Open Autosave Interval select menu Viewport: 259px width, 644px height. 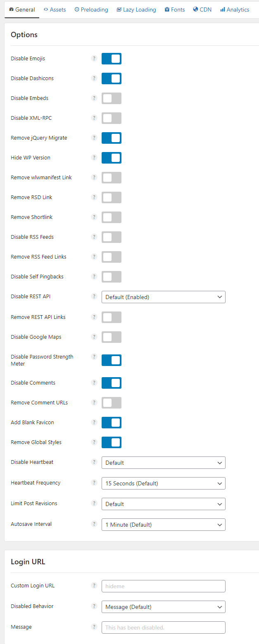164,525
